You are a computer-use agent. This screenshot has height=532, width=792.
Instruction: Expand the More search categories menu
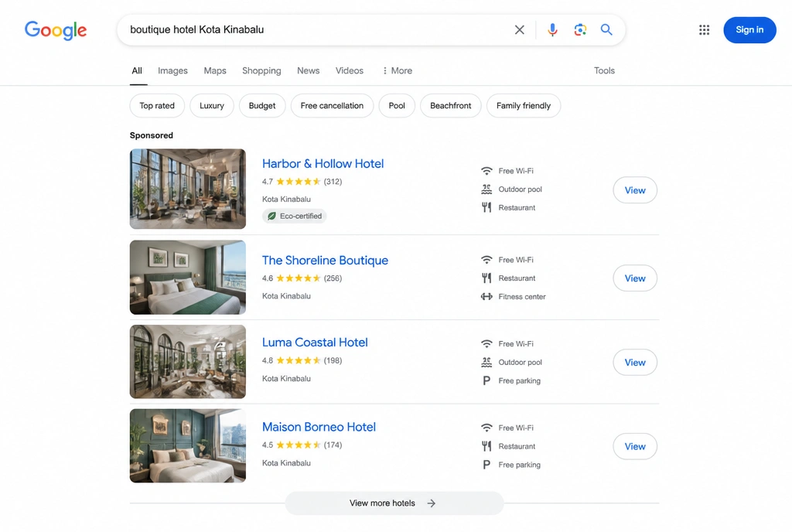tap(397, 70)
